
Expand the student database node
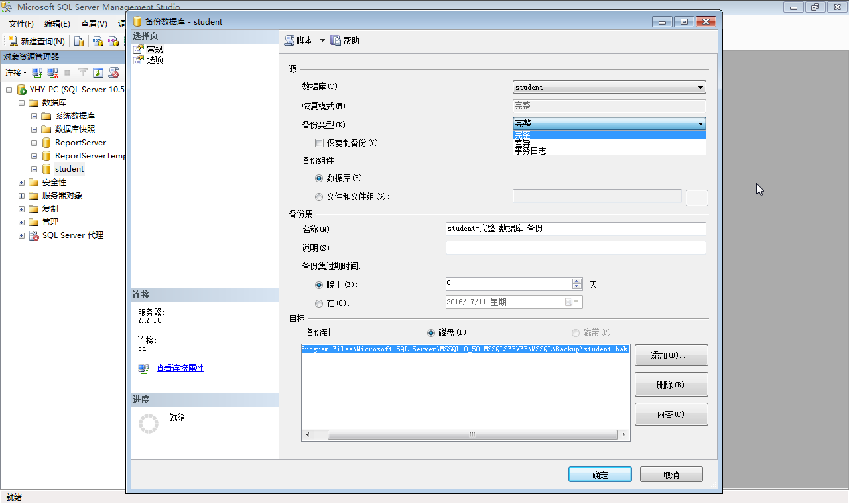point(34,169)
